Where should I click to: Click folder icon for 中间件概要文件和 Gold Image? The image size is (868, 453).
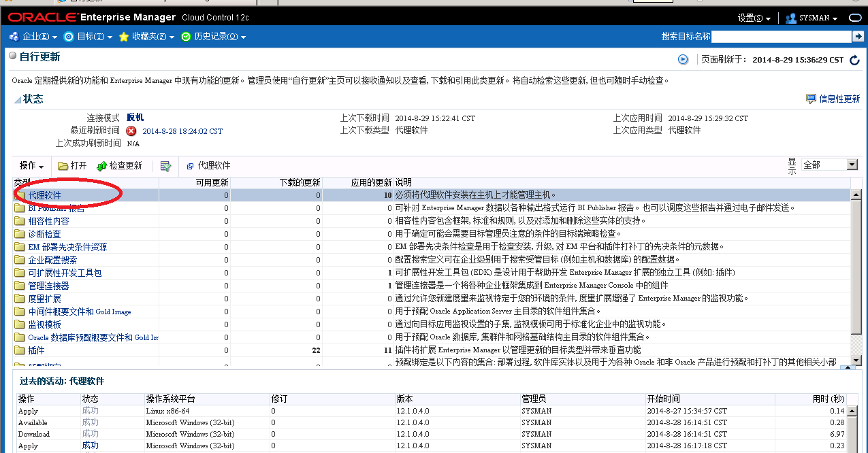(x=20, y=312)
